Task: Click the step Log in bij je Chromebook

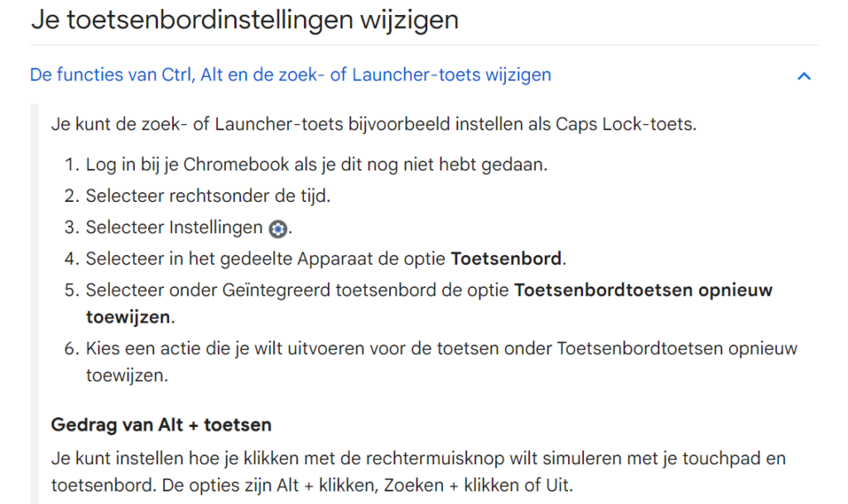Action: 316,164
